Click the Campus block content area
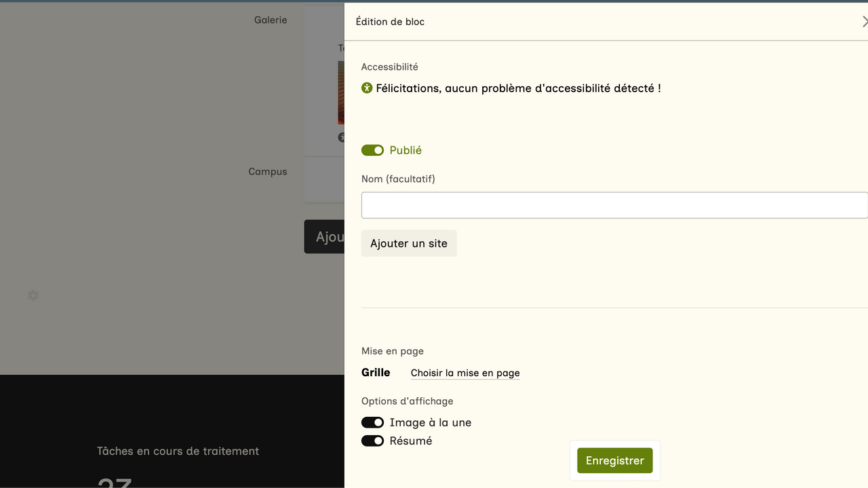 click(325, 180)
